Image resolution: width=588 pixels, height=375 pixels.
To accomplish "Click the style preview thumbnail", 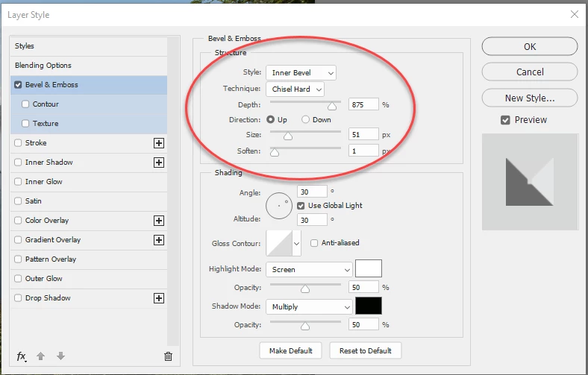I will tap(530, 182).
